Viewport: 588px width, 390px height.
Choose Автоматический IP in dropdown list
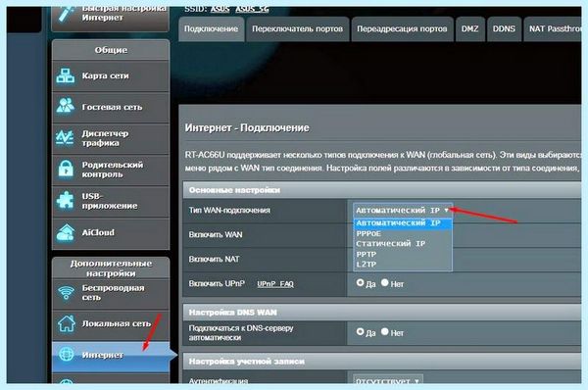coord(403,223)
